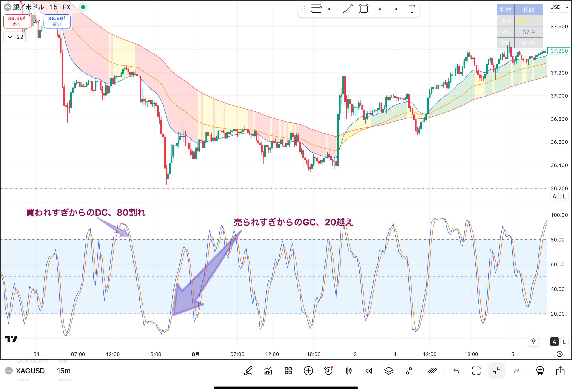Select the trend line drawing tool
This screenshot has width=572, height=392.
(x=348, y=9)
